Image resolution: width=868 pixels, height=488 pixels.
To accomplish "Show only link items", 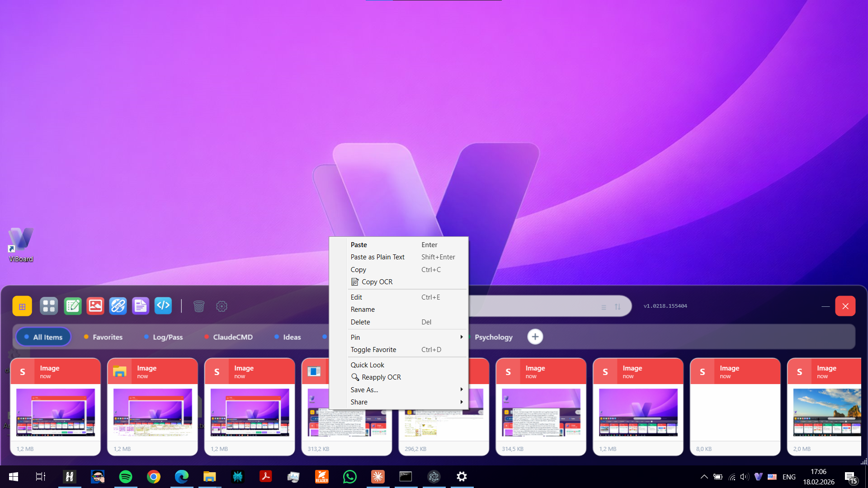I will [118, 306].
